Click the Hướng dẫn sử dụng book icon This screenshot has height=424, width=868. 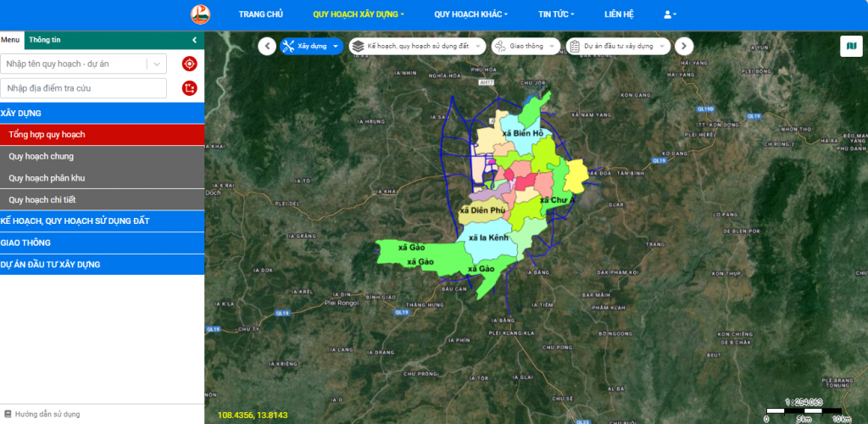pos(8,414)
